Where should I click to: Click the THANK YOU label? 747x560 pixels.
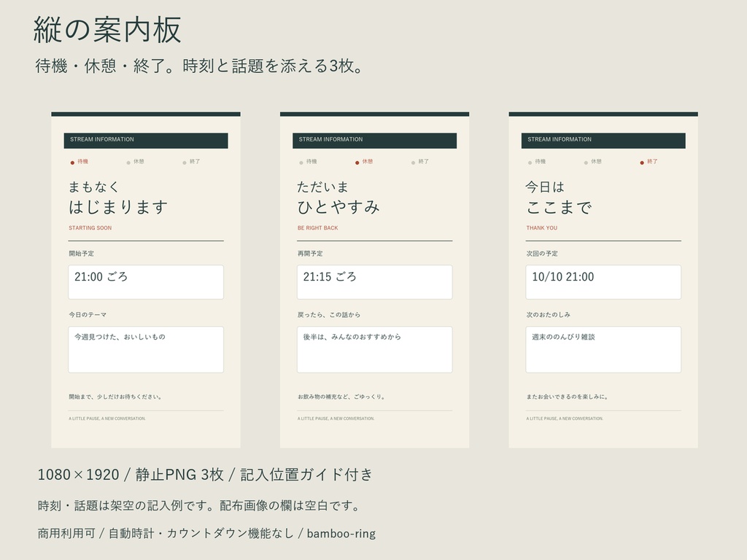click(x=542, y=228)
